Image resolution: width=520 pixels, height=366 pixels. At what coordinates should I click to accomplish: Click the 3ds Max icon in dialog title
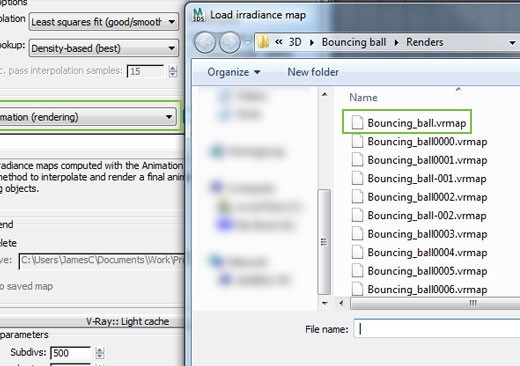(198, 15)
